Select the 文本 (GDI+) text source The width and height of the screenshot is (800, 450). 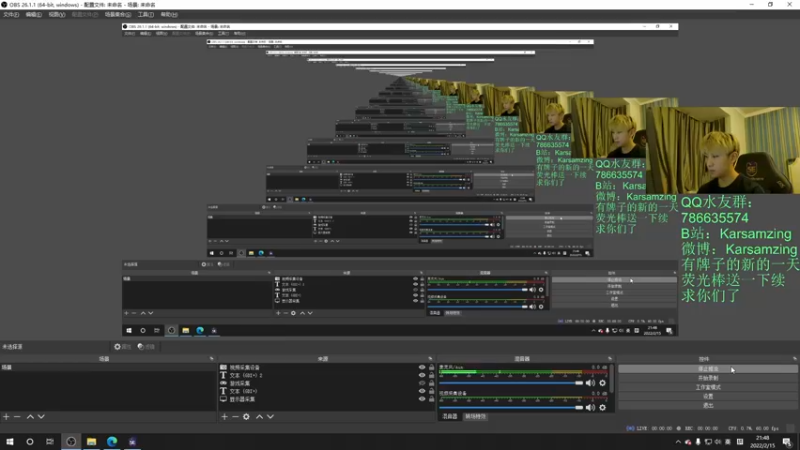(327, 391)
